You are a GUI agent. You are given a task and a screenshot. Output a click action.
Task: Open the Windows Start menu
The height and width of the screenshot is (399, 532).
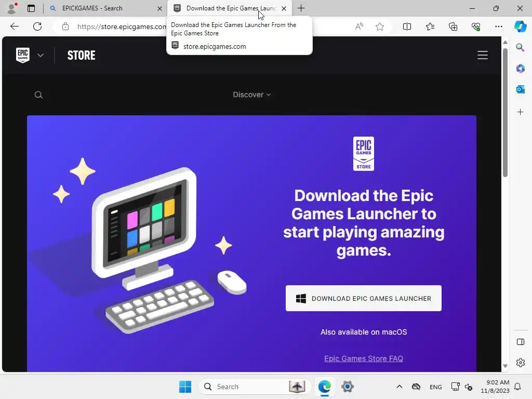coord(185,387)
